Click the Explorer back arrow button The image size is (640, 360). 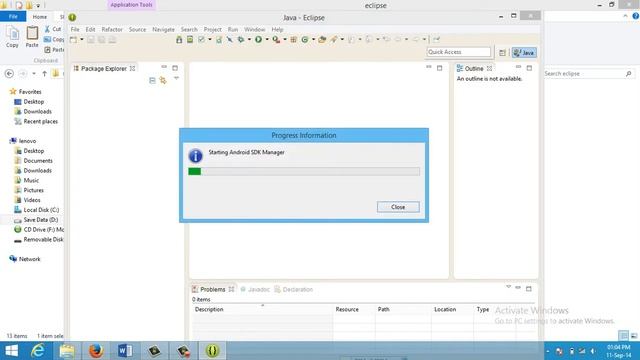(9, 73)
